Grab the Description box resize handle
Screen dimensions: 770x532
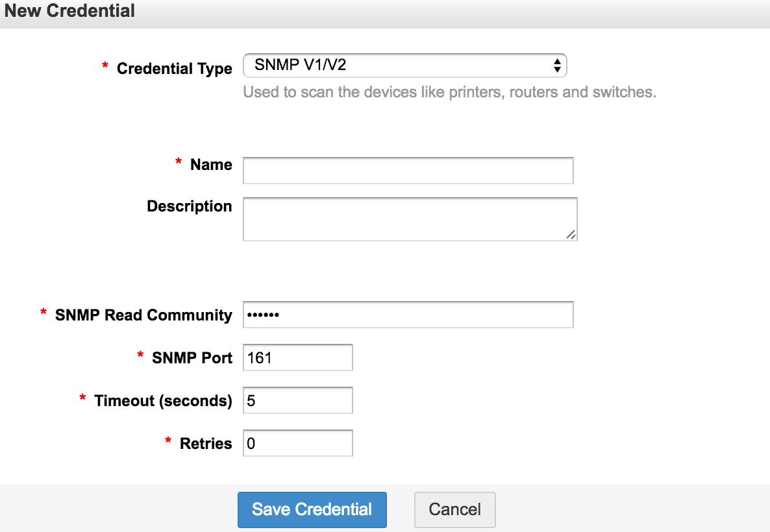[571, 235]
